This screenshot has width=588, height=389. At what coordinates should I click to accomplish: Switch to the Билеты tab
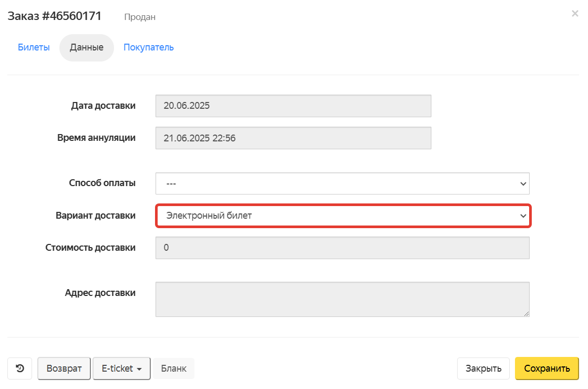(x=34, y=47)
